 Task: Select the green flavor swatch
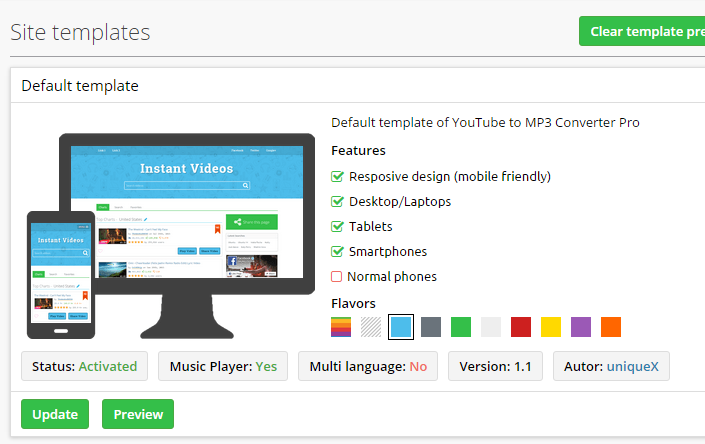pos(461,327)
